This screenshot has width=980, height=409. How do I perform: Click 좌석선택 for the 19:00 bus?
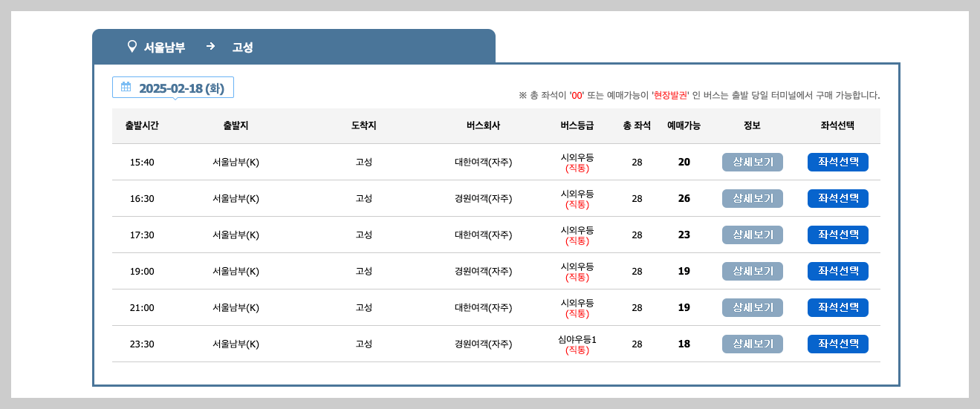click(838, 271)
